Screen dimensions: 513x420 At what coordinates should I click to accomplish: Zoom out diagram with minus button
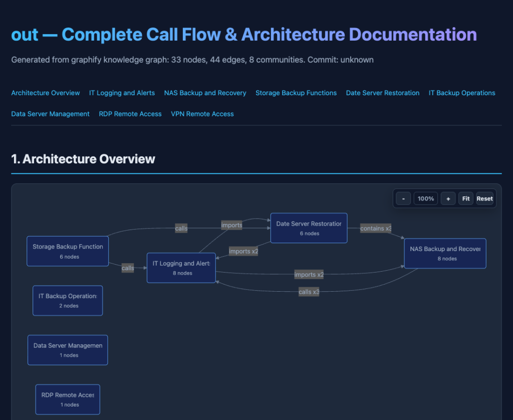point(403,198)
